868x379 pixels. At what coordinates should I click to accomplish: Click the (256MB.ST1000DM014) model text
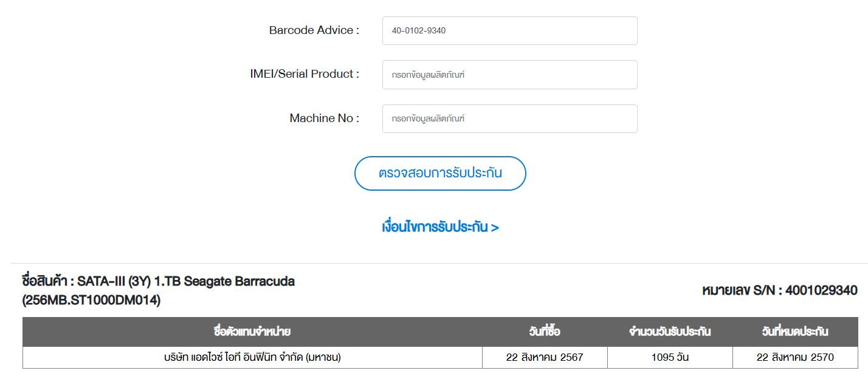click(x=91, y=300)
